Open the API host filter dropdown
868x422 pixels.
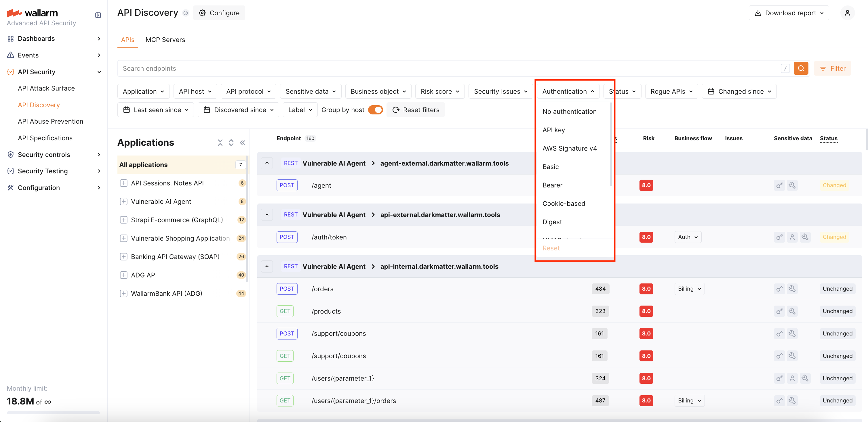click(x=195, y=91)
